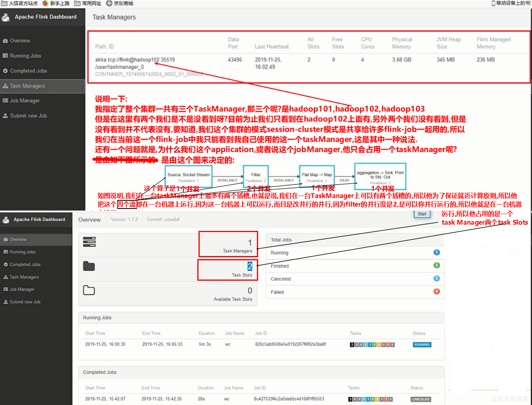Click Flink Managed Memory value 236 MB
The width and height of the screenshot is (532, 405).
tap(486, 60)
